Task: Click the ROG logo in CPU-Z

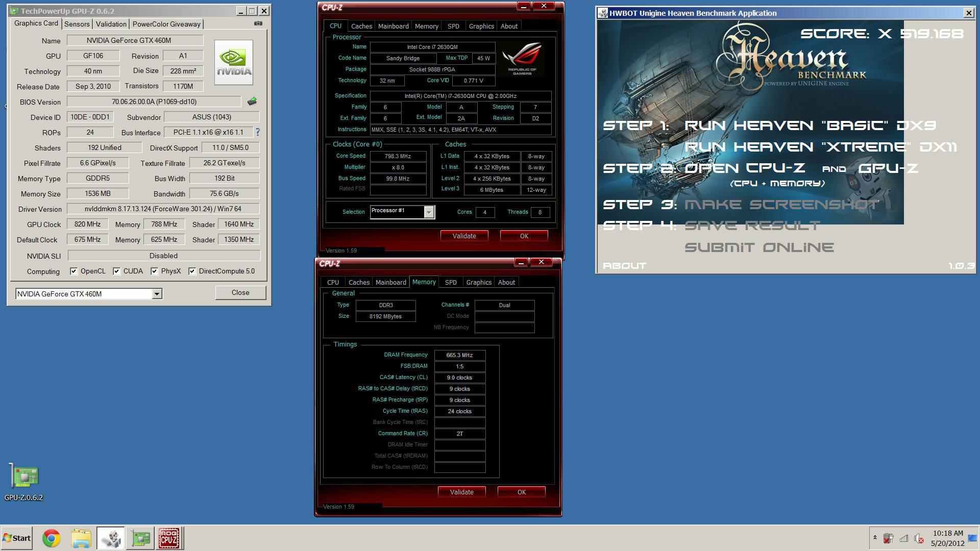Action: click(522, 60)
